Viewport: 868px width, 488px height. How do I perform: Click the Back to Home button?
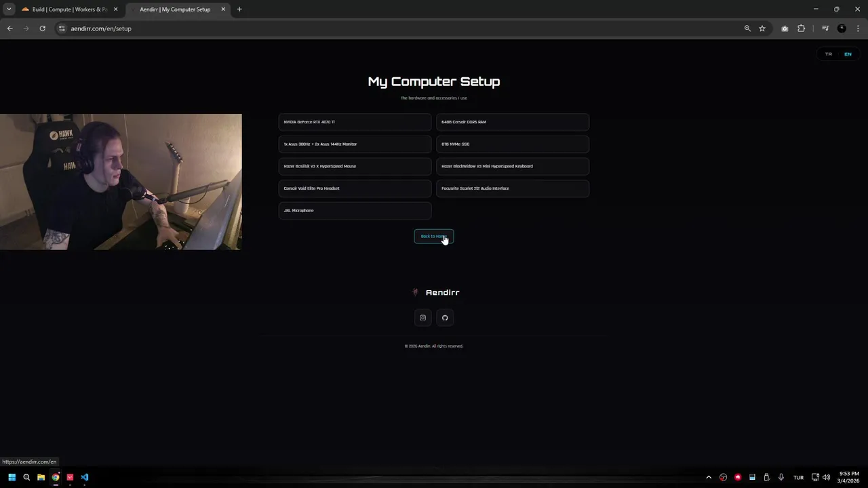(434, 236)
